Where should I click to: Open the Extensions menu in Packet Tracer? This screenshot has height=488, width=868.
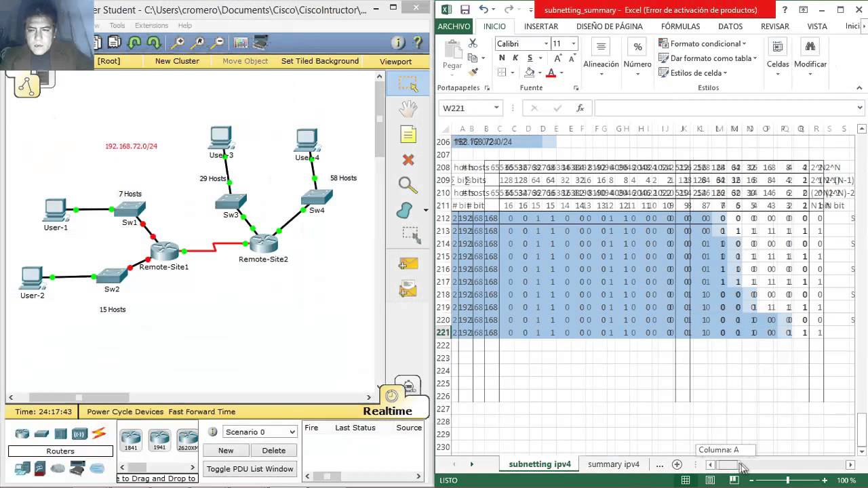pos(151,26)
